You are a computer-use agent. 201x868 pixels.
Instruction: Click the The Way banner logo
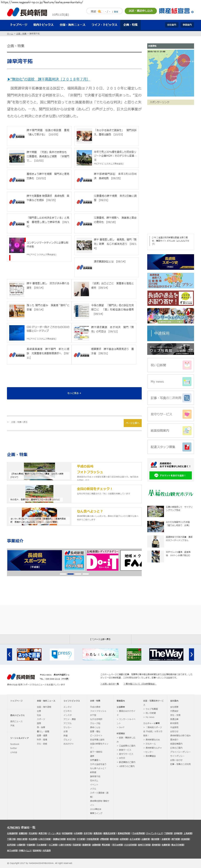click(x=166, y=654)
